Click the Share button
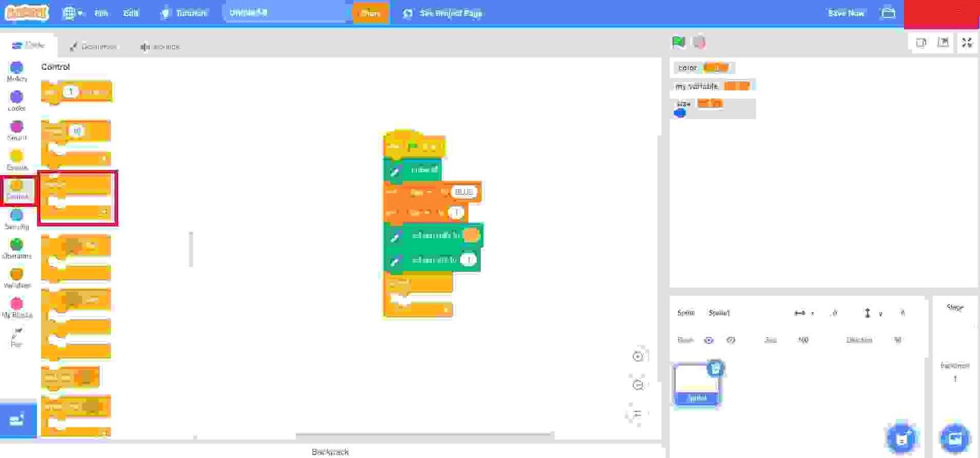This screenshot has height=458, width=980. coord(371,13)
